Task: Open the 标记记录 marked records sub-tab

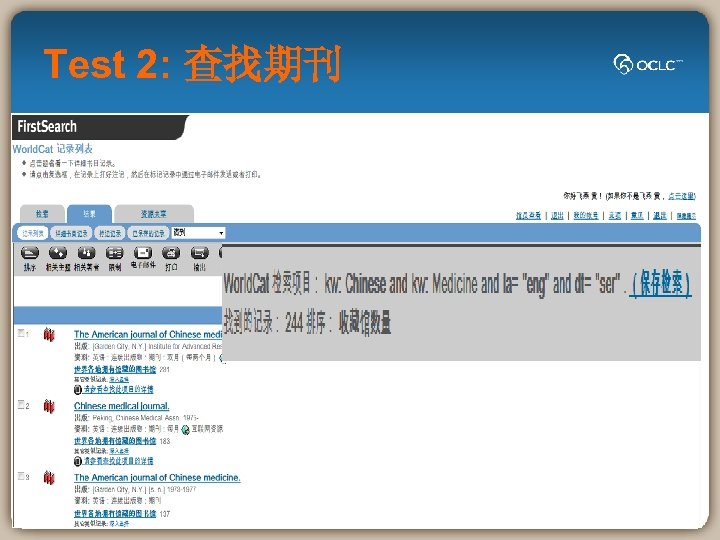Action: tap(110, 233)
